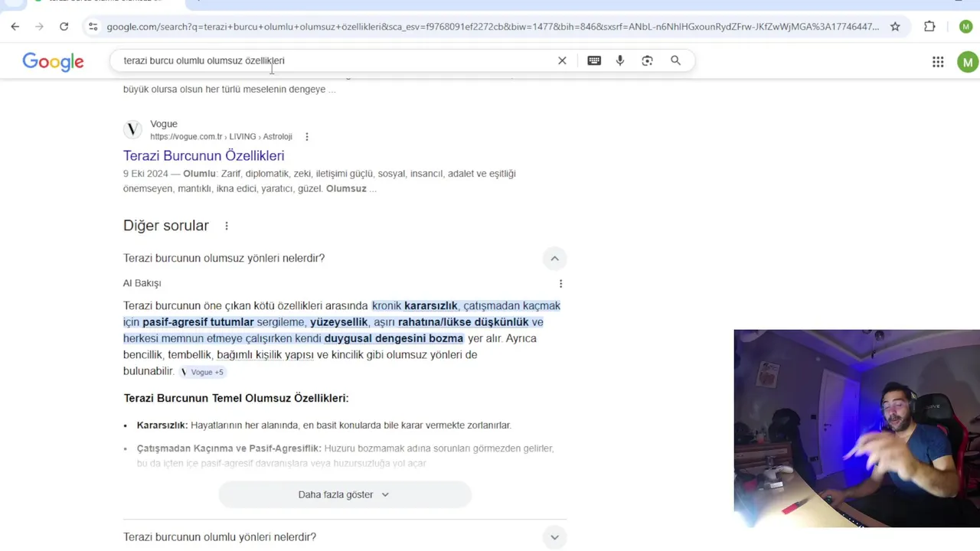Open the Extensions puzzle icon
Screen dimensions: 980x551
(929, 27)
